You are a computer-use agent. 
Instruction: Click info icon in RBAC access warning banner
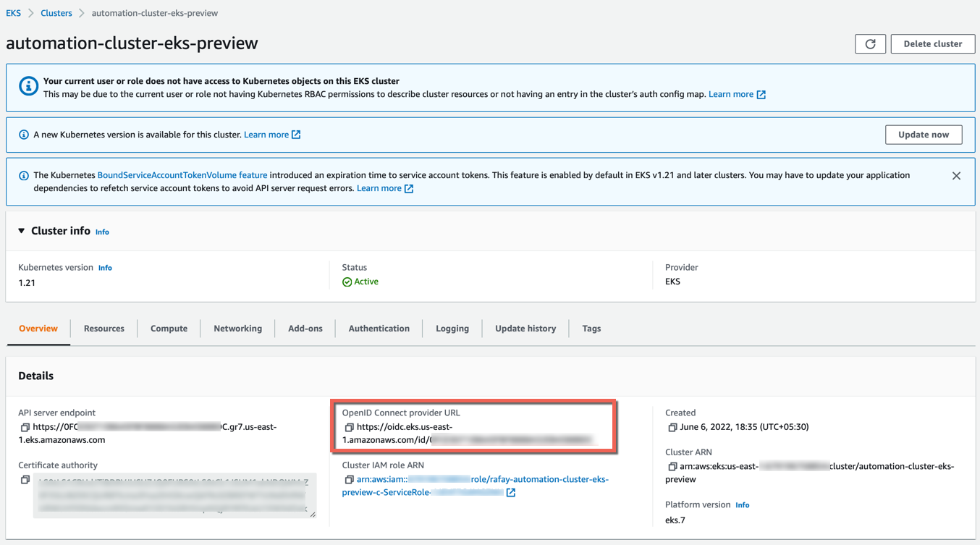click(x=28, y=86)
